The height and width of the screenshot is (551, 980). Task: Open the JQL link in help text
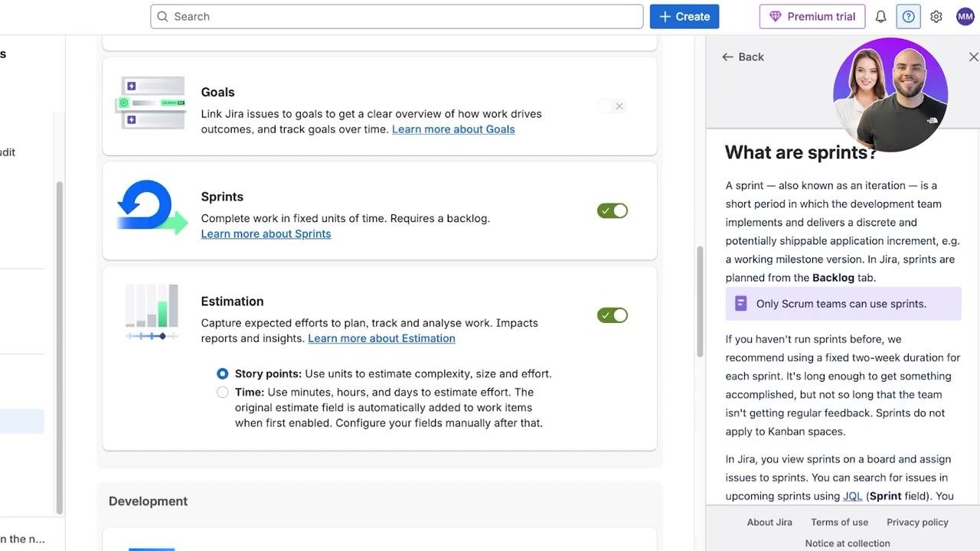pos(852,496)
